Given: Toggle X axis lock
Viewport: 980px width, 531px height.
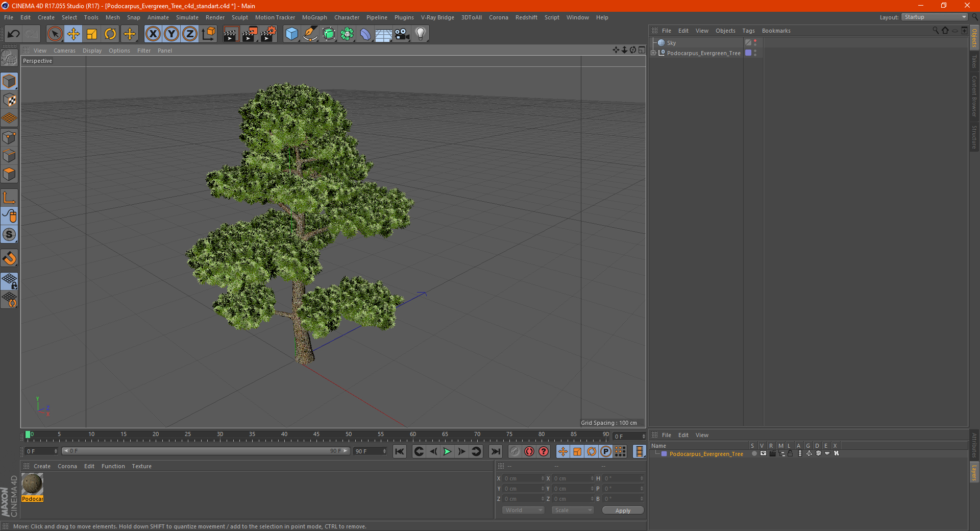Looking at the screenshot, I should 153,34.
